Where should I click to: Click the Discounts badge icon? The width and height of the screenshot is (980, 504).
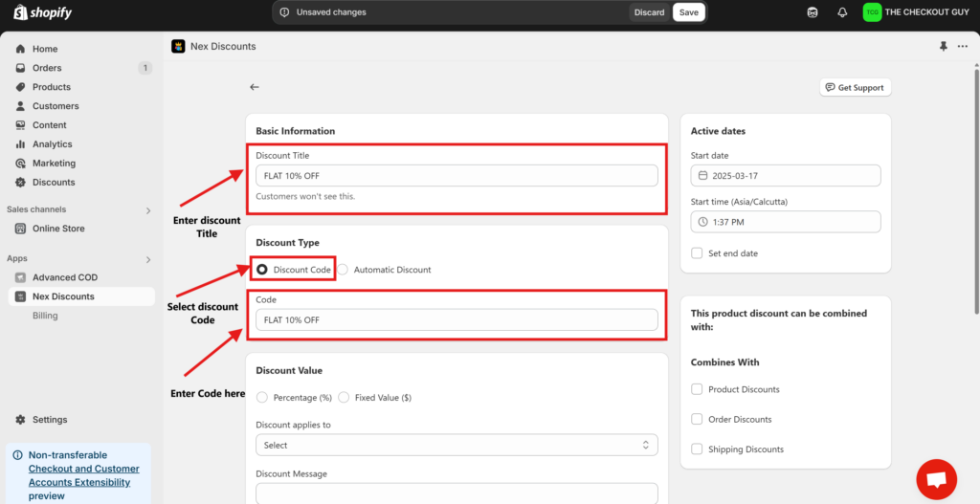(x=21, y=183)
